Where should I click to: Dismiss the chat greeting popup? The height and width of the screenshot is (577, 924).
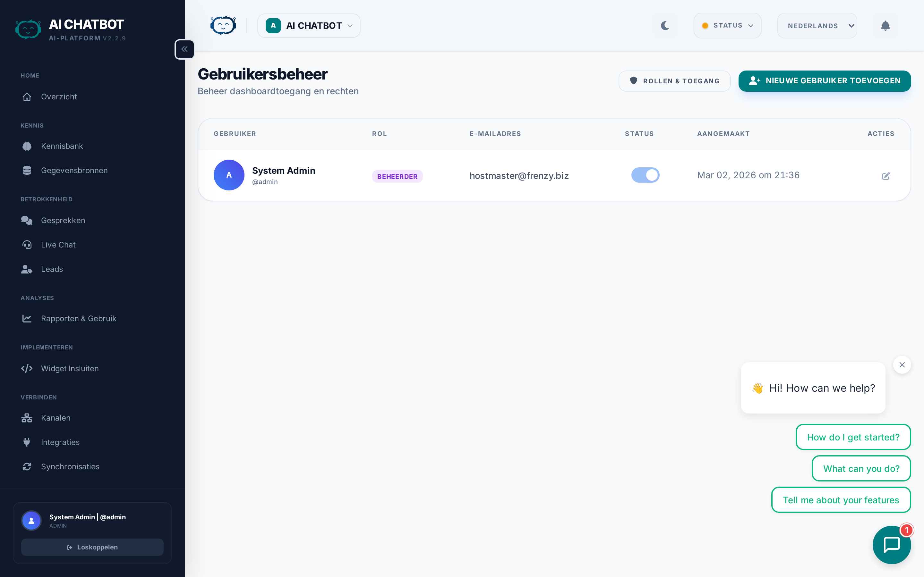point(902,365)
